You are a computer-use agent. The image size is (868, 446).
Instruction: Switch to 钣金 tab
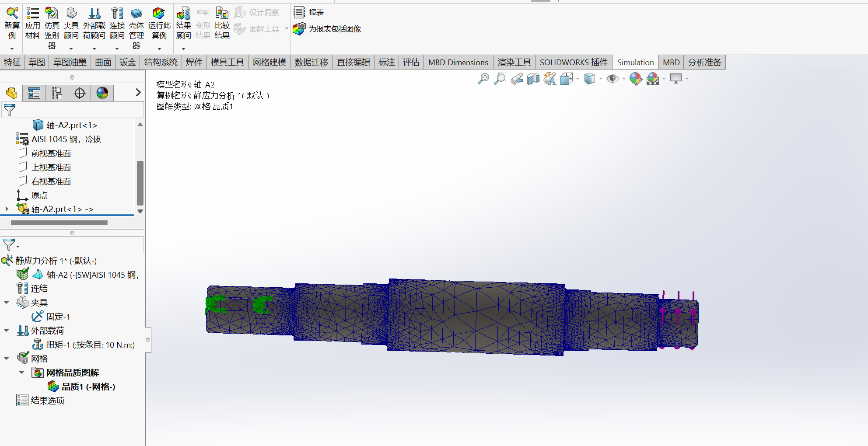coord(128,62)
